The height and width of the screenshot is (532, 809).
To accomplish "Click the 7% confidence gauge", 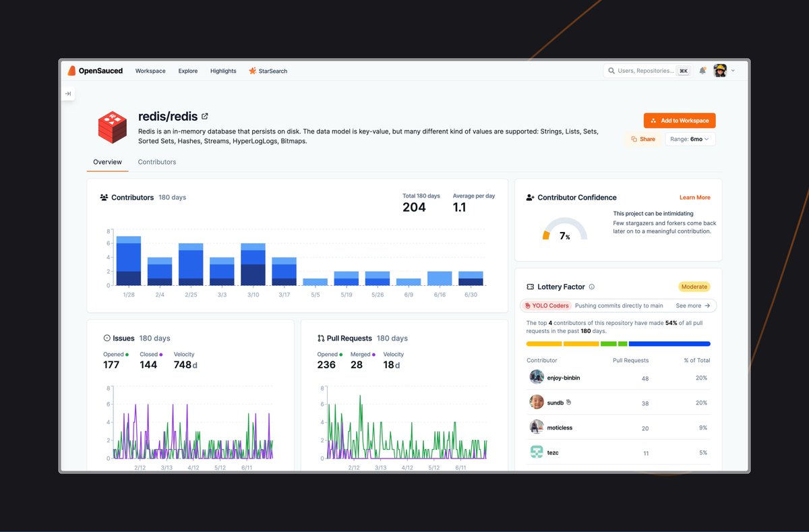I will 565,229.
